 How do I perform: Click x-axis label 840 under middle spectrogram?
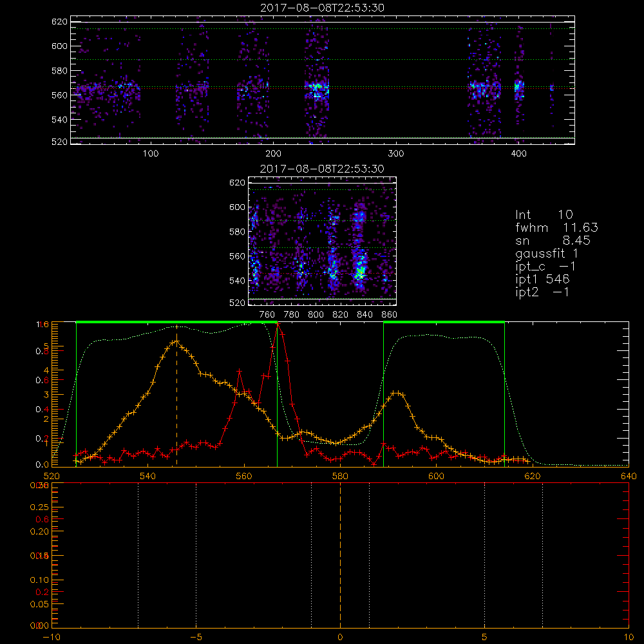(365, 315)
